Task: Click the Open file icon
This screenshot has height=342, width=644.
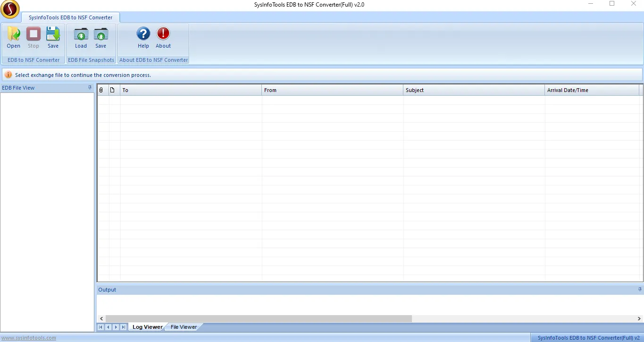Action: pyautogui.click(x=14, y=35)
